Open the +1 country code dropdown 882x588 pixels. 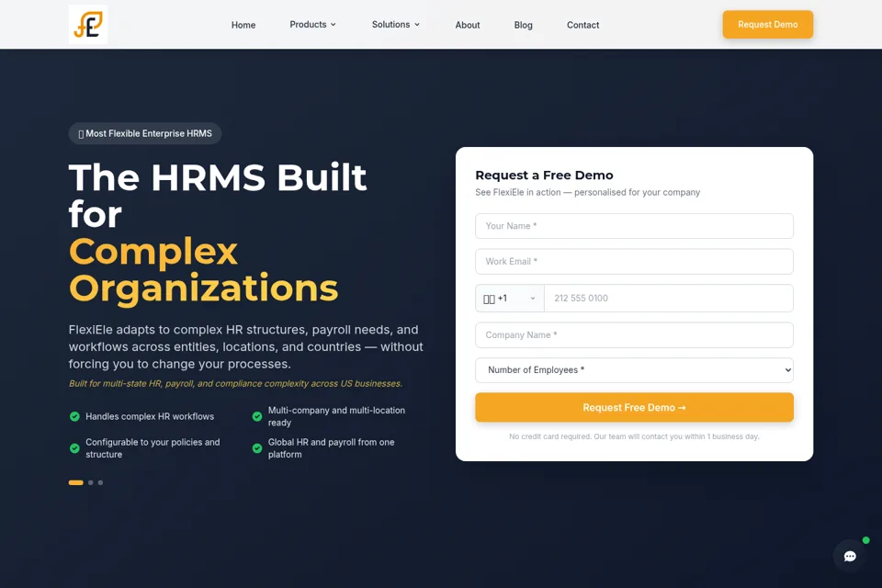tap(510, 299)
